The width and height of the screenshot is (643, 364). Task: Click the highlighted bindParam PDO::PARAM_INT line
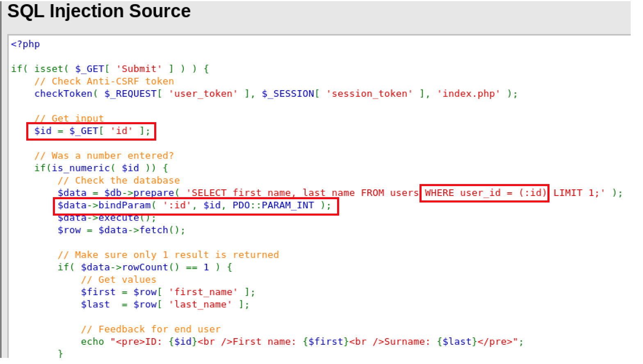196,205
